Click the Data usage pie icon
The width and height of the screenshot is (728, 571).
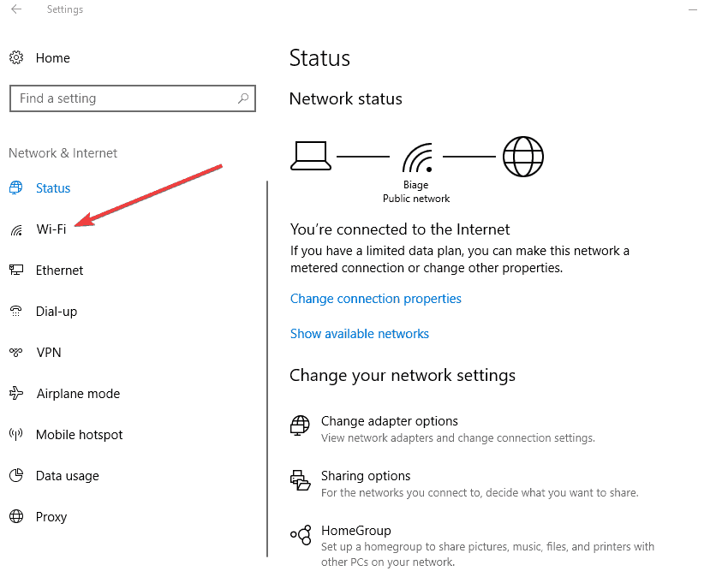coord(16,475)
